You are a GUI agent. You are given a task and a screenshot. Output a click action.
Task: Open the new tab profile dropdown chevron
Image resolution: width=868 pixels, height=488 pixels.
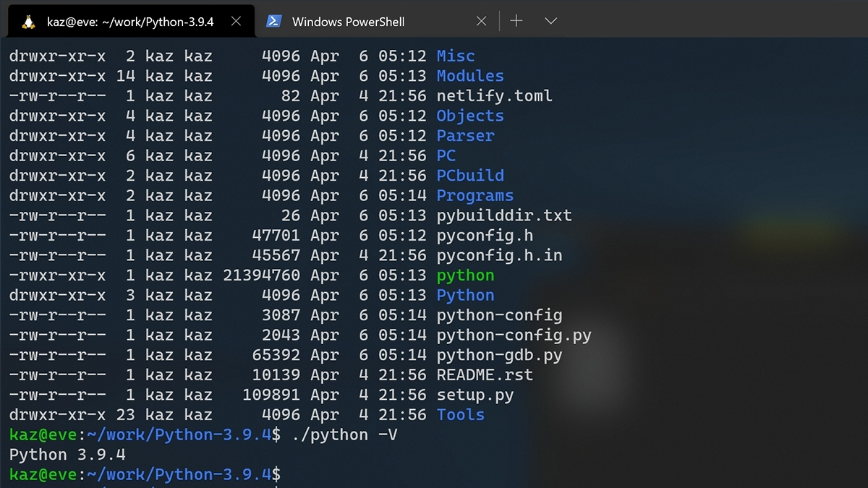(550, 21)
